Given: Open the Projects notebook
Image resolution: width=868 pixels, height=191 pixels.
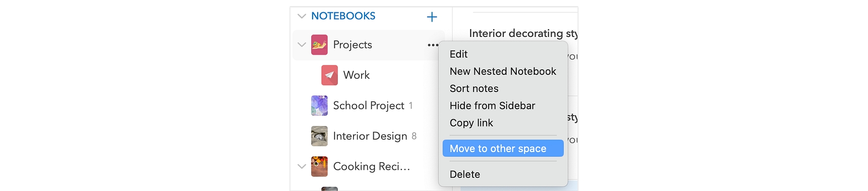Looking at the screenshot, I should pyautogui.click(x=353, y=45).
